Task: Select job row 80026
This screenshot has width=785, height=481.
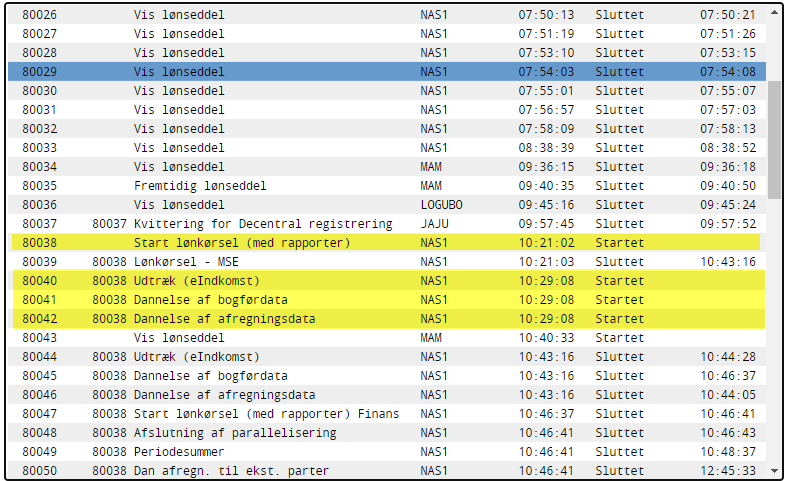Action: coord(386,15)
